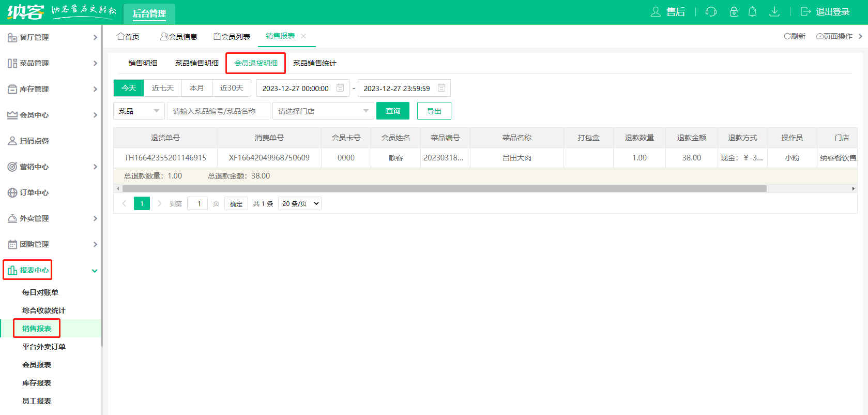Select the 近七天 date range button
The height and width of the screenshot is (415, 868).
[163, 88]
